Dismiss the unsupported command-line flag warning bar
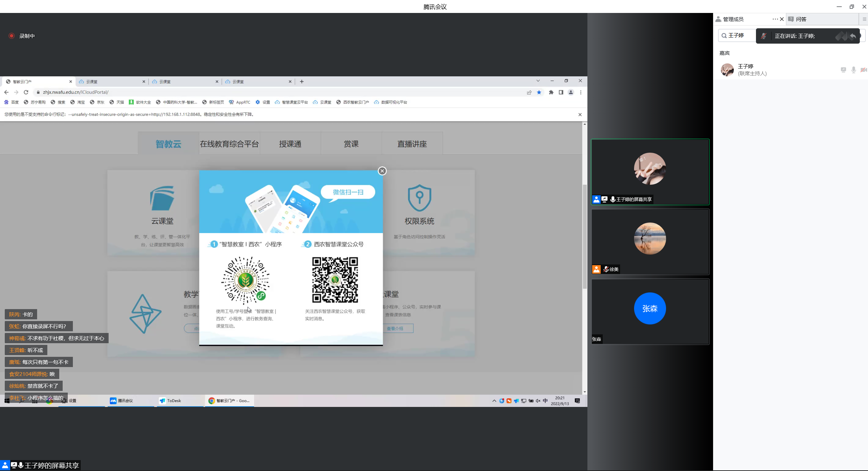Screen dimensions: 868x471 [x=580, y=115]
